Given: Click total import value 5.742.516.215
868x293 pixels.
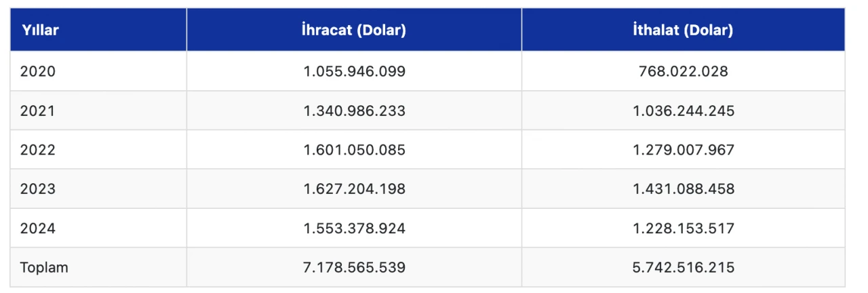Looking at the screenshot, I should tap(683, 267).
